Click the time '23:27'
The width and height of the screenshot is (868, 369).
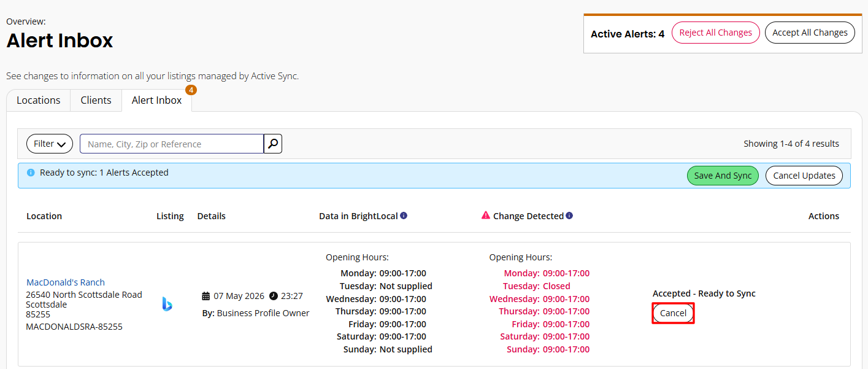pyautogui.click(x=292, y=296)
